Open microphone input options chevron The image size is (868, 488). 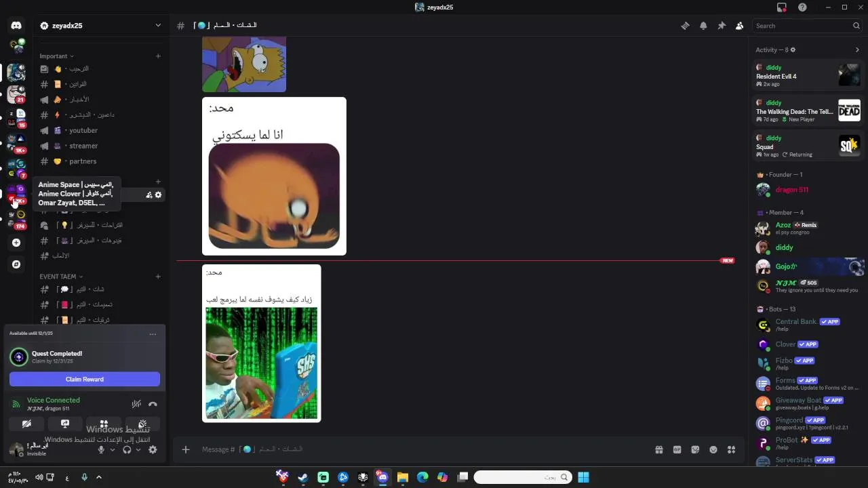pos(113,449)
